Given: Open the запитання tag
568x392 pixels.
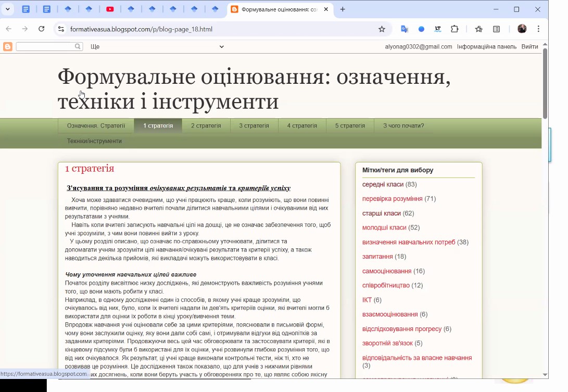Looking at the screenshot, I should pyautogui.click(x=377, y=257).
